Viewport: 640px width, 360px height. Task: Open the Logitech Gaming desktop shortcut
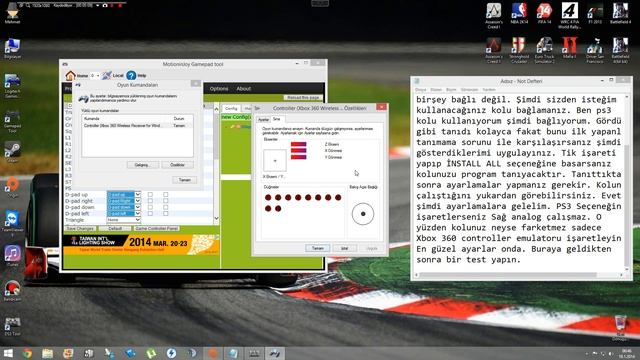pos(12,86)
